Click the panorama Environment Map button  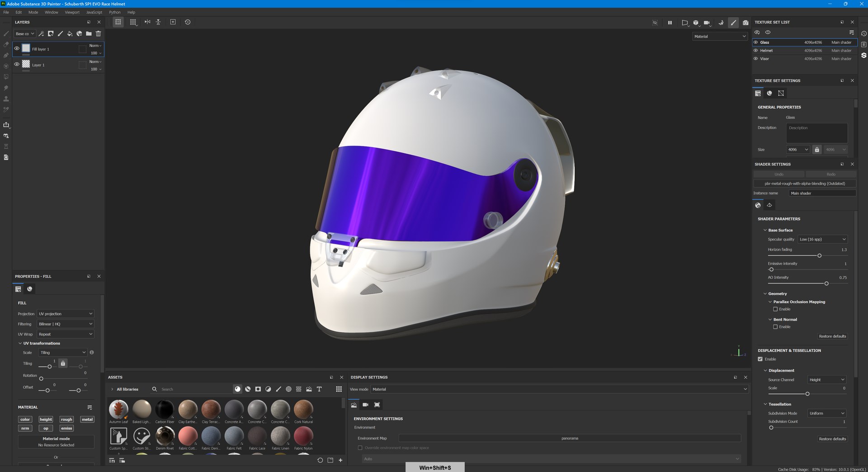tap(570, 438)
